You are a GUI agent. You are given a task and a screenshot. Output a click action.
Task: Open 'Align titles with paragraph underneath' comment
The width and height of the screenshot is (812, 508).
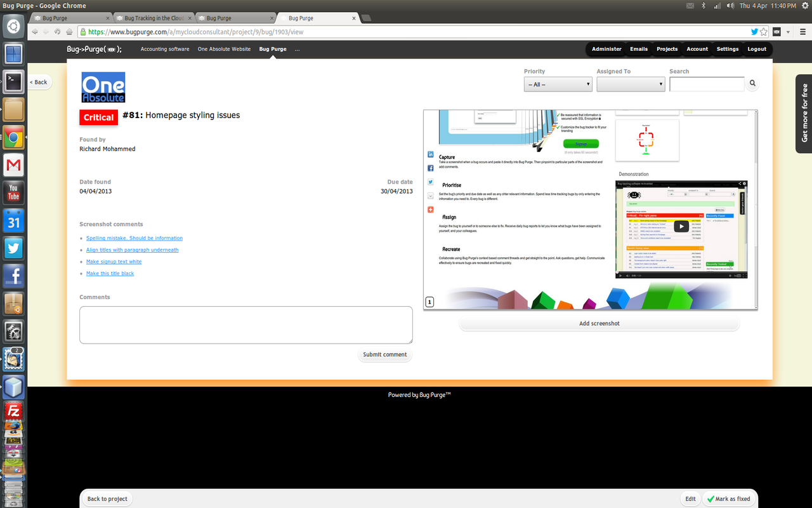(133, 250)
